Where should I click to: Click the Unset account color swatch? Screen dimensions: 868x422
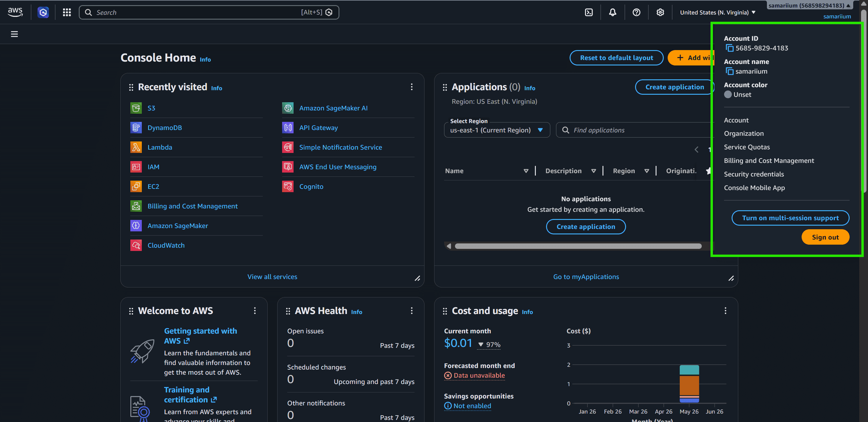[728, 95]
